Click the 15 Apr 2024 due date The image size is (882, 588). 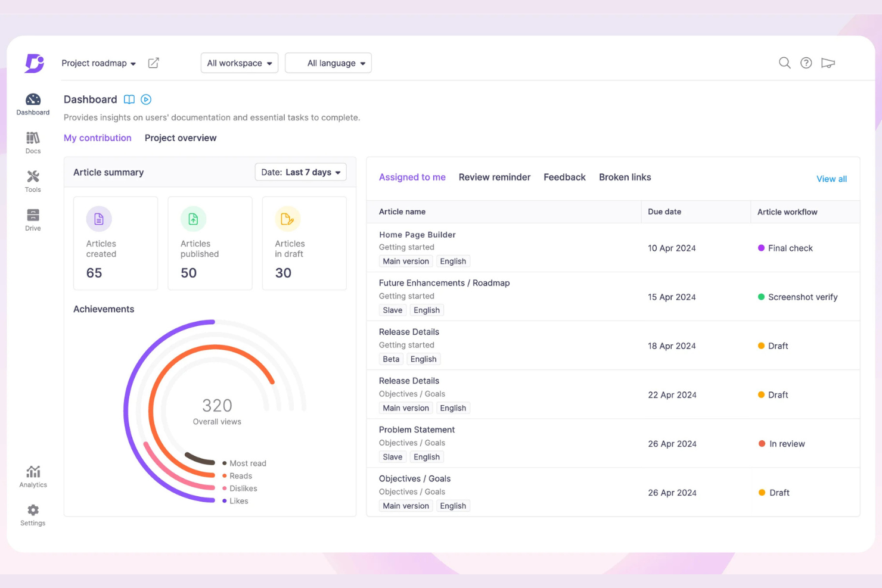(672, 297)
